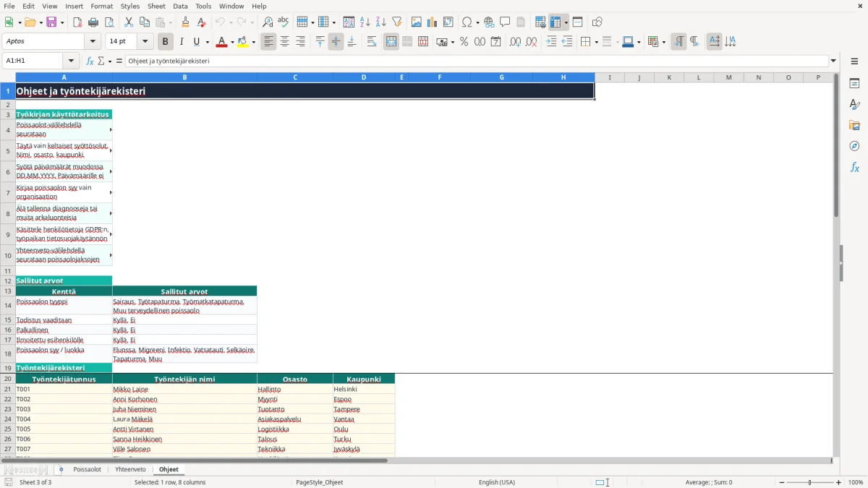Select column header B
The height and width of the screenshot is (488, 868).
184,77
